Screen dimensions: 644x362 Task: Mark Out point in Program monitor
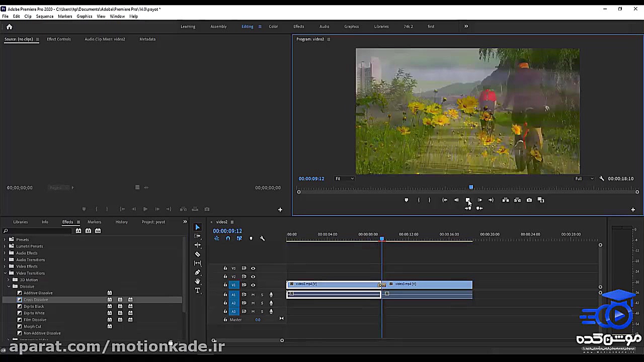[429, 200]
